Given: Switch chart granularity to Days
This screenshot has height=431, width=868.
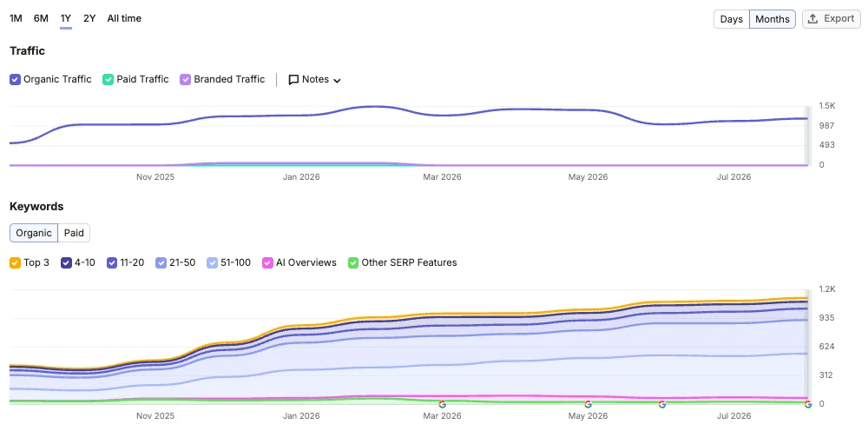Looking at the screenshot, I should coord(731,19).
